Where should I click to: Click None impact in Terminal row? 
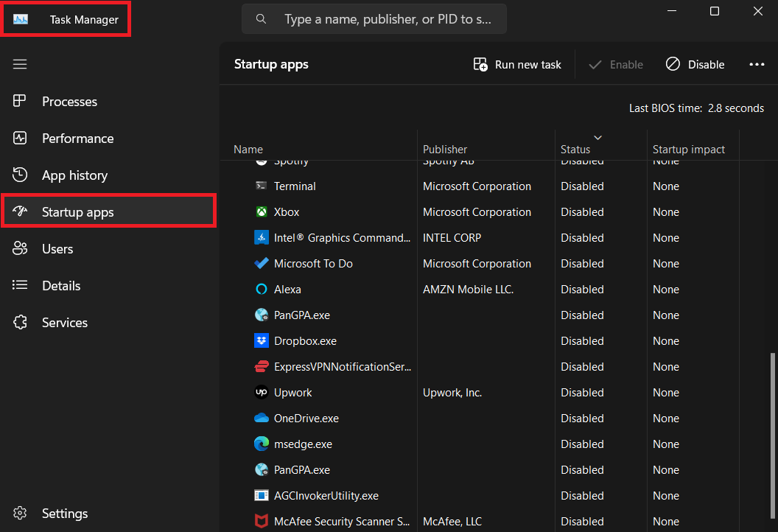click(666, 186)
